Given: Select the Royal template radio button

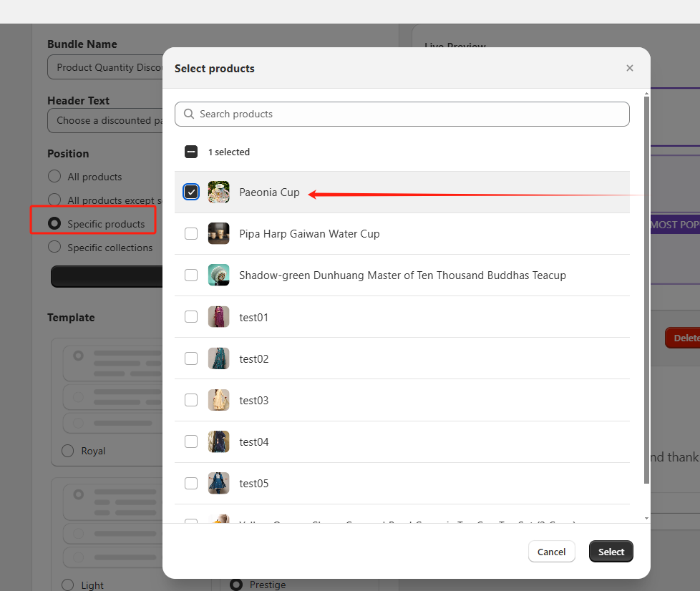Looking at the screenshot, I should pos(67,451).
